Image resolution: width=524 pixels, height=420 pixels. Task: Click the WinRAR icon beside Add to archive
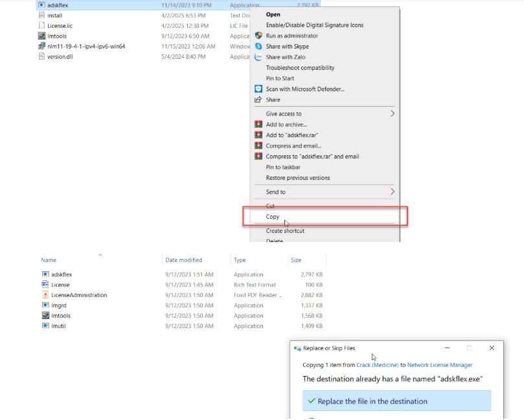click(258, 124)
